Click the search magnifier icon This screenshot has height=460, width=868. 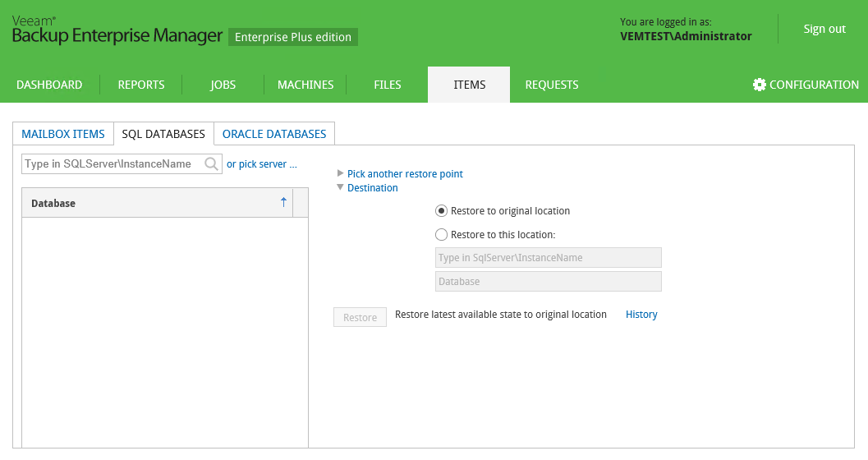(x=211, y=163)
